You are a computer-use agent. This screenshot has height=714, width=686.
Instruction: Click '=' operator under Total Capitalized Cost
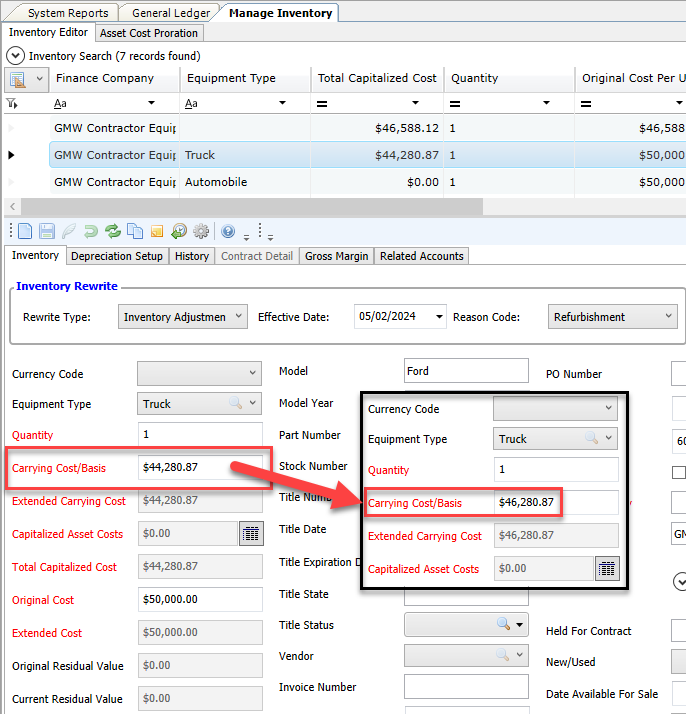[x=322, y=104]
